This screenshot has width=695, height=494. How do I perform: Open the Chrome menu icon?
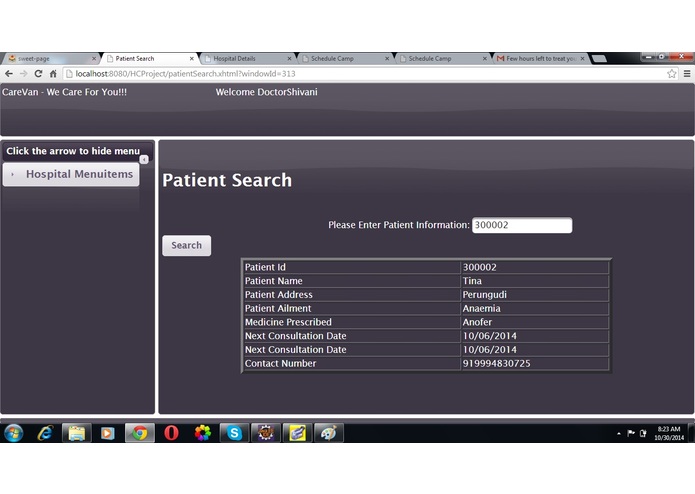687,74
